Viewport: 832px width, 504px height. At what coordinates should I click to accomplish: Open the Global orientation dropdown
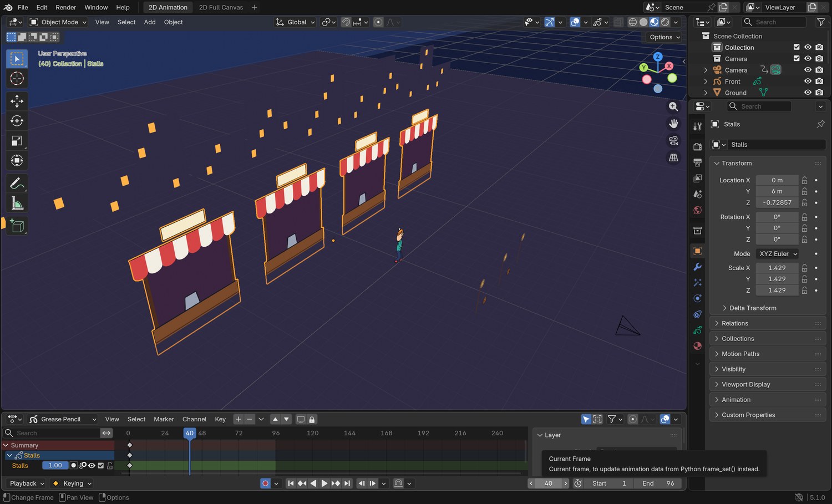(296, 22)
